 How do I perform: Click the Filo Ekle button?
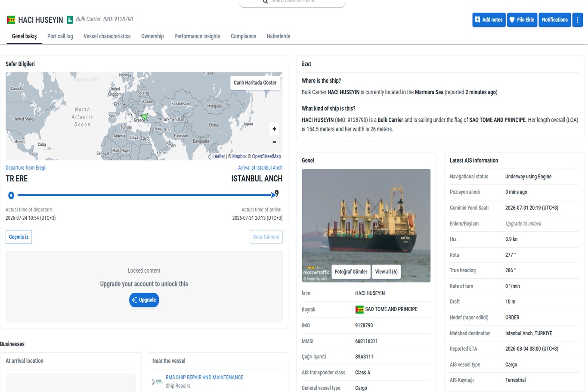pos(522,20)
